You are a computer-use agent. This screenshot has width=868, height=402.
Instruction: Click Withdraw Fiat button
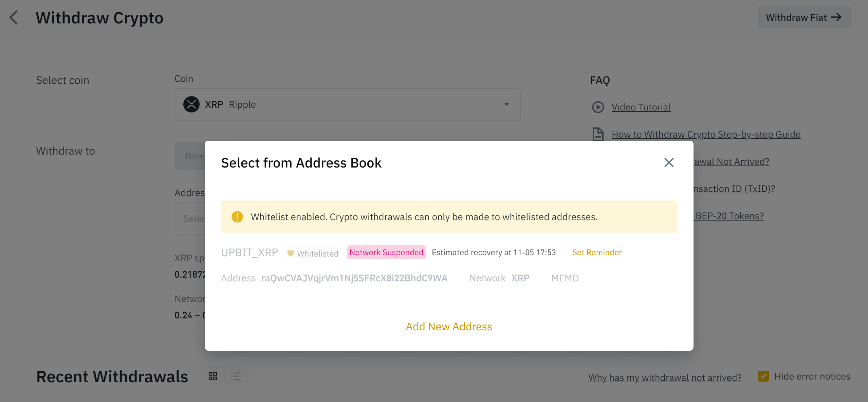click(804, 17)
